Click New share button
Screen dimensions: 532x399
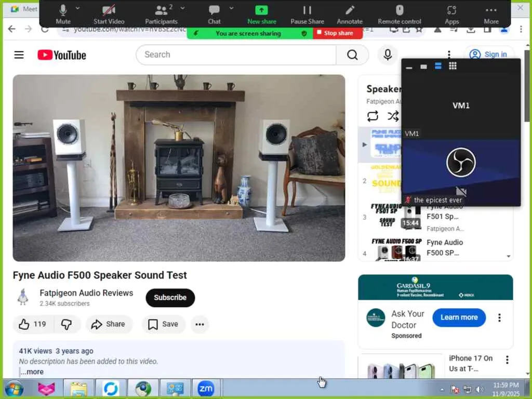click(x=262, y=14)
